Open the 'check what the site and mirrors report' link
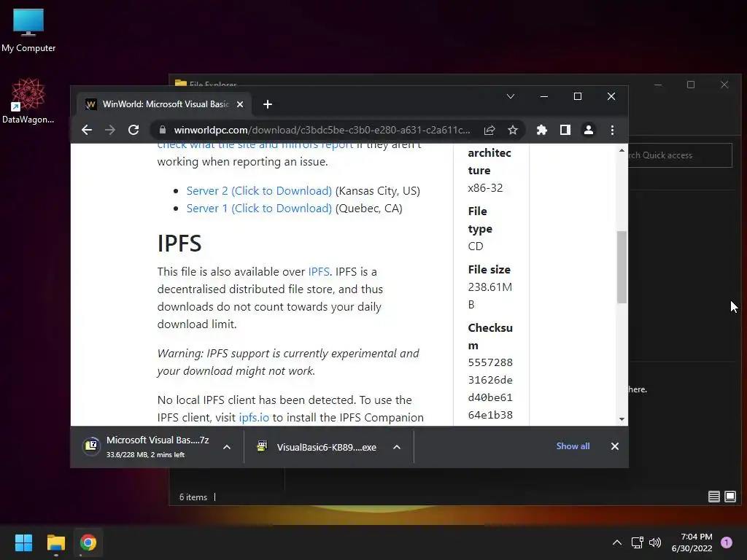 click(255, 145)
